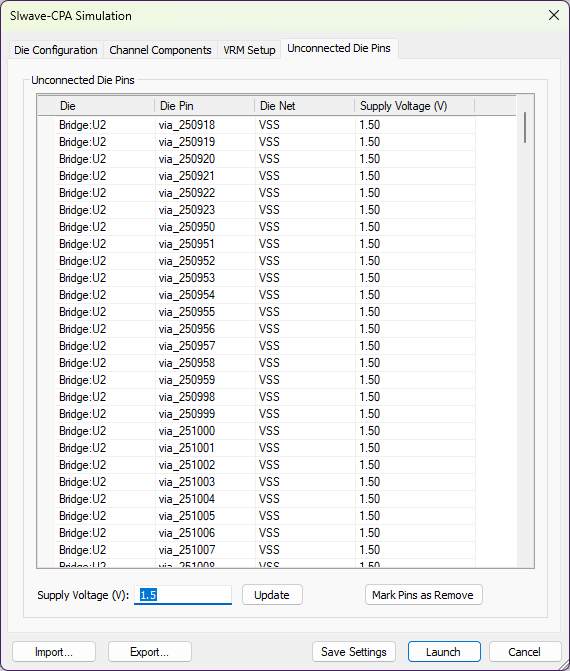Close the SIwave-CPA Simulation window
The image size is (570, 671).
pos(554,15)
